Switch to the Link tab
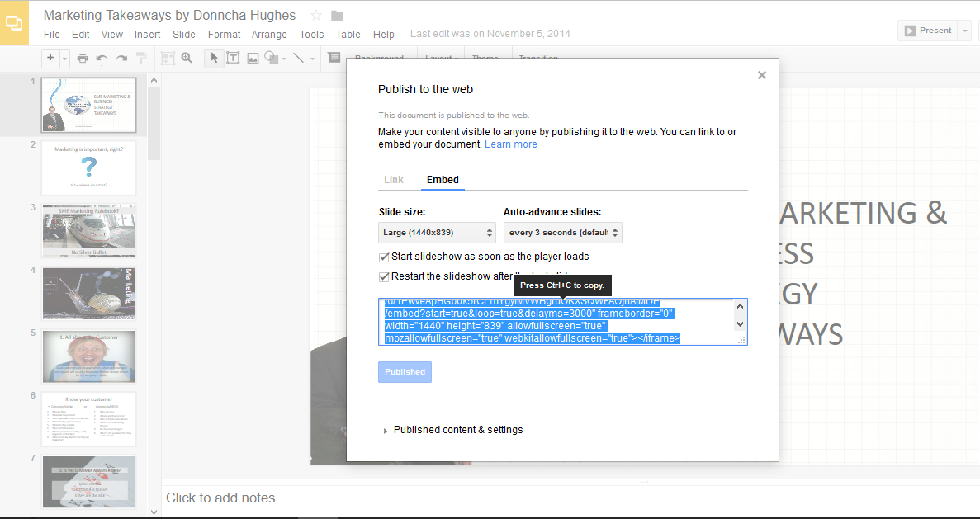The image size is (980, 519). pyautogui.click(x=394, y=180)
